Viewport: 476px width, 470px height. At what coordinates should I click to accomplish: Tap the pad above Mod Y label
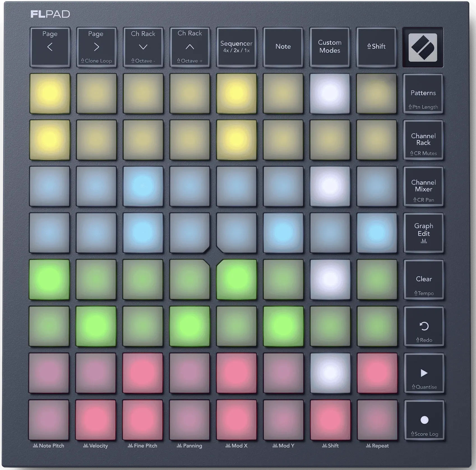point(283,420)
